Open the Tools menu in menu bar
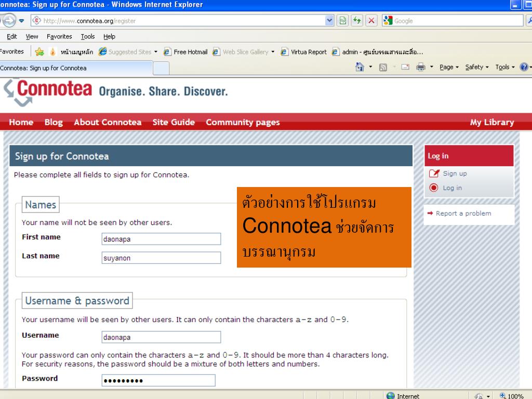 click(87, 36)
